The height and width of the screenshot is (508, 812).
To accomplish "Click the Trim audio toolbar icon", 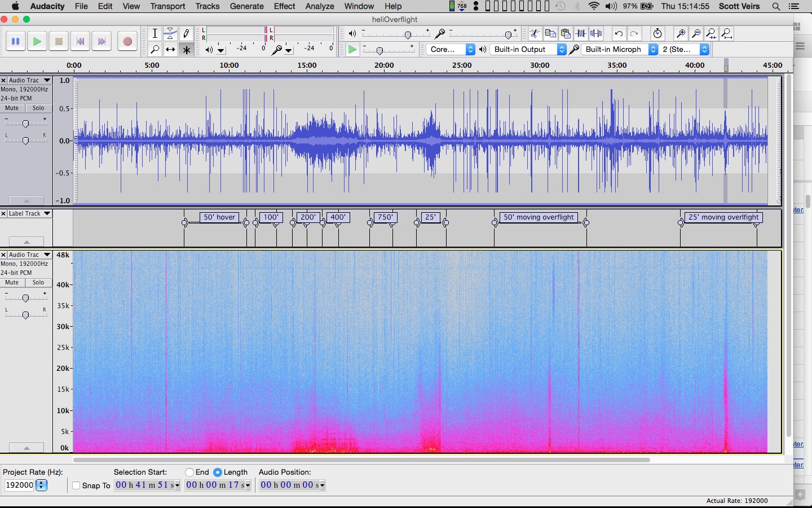I will (581, 34).
